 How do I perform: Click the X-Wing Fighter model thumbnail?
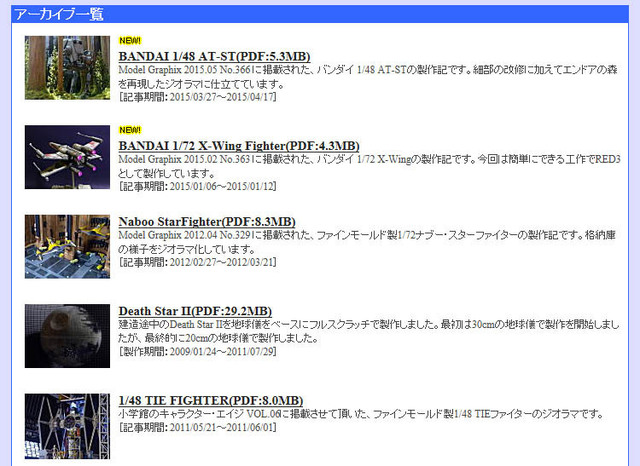(67, 157)
